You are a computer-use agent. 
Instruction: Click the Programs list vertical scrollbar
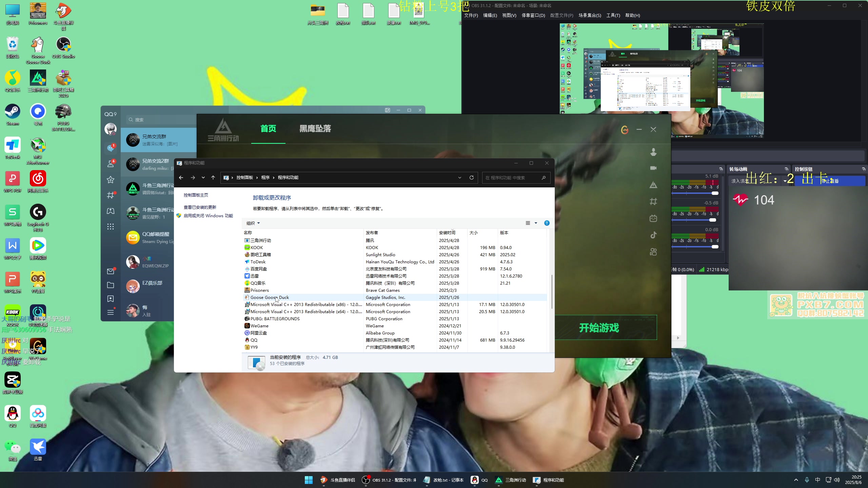pos(552,291)
